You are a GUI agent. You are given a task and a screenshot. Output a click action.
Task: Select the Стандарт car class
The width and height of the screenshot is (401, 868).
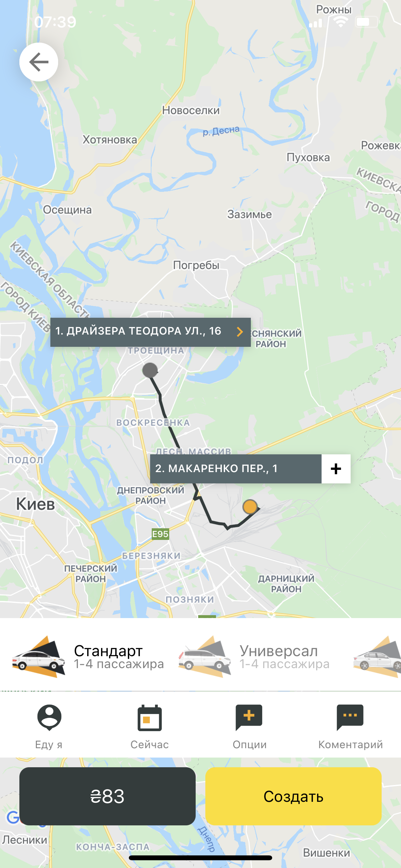[88, 657]
